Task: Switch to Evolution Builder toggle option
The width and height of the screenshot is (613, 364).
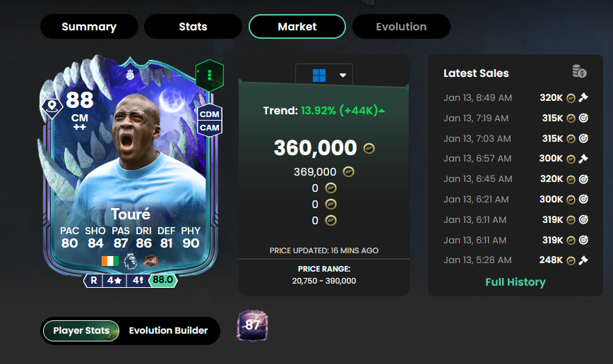Action: point(169,331)
